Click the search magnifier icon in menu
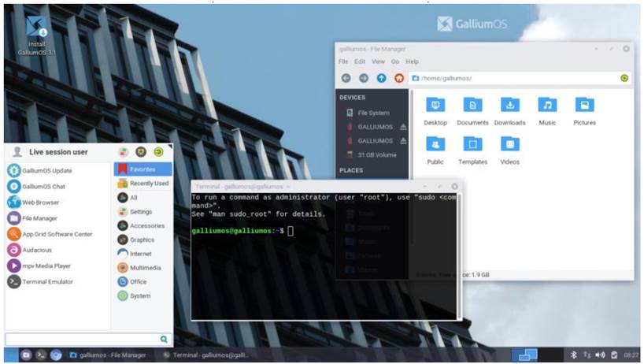 point(164,340)
